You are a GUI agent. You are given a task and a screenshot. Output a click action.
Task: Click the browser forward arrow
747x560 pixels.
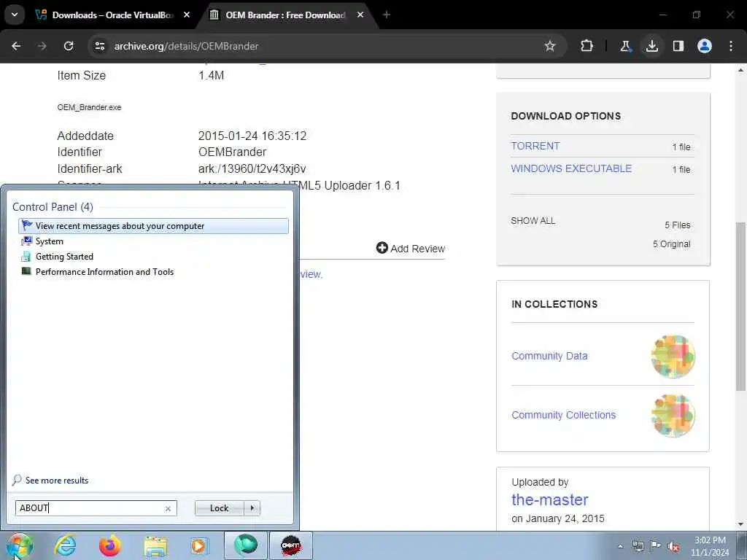tap(42, 46)
